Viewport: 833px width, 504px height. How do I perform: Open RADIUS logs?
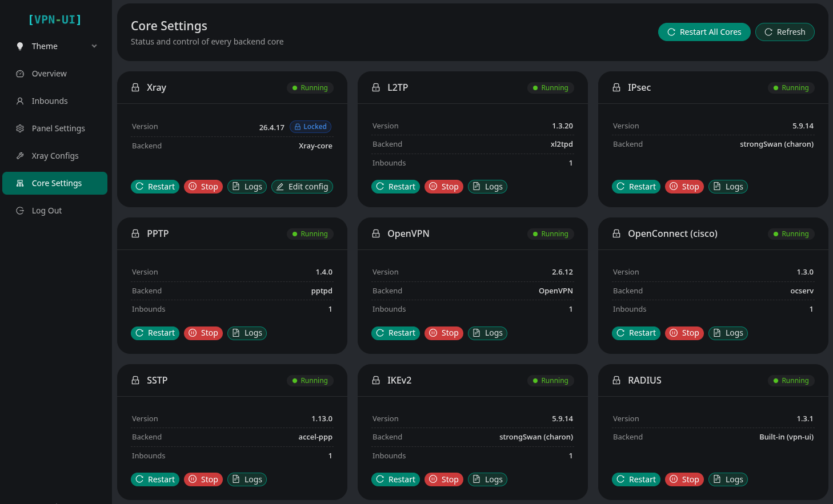728,479
